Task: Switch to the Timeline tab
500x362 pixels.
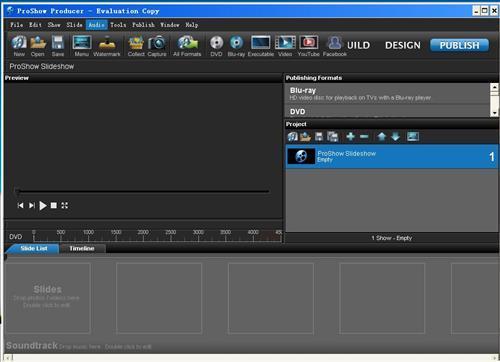Action: (82, 248)
